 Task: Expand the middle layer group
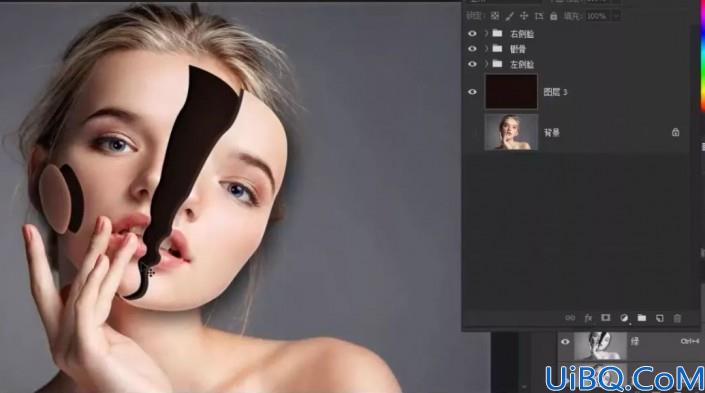coord(486,49)
